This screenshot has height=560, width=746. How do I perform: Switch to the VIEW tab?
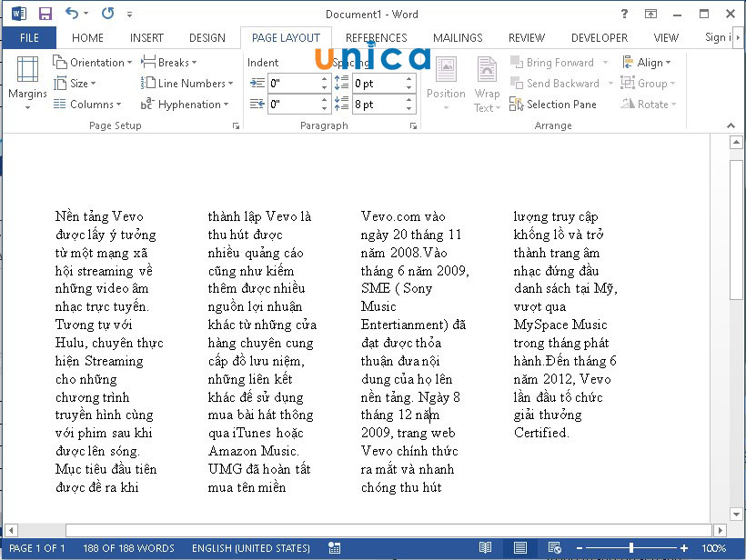pyautogui.click(x=666, y=37)
